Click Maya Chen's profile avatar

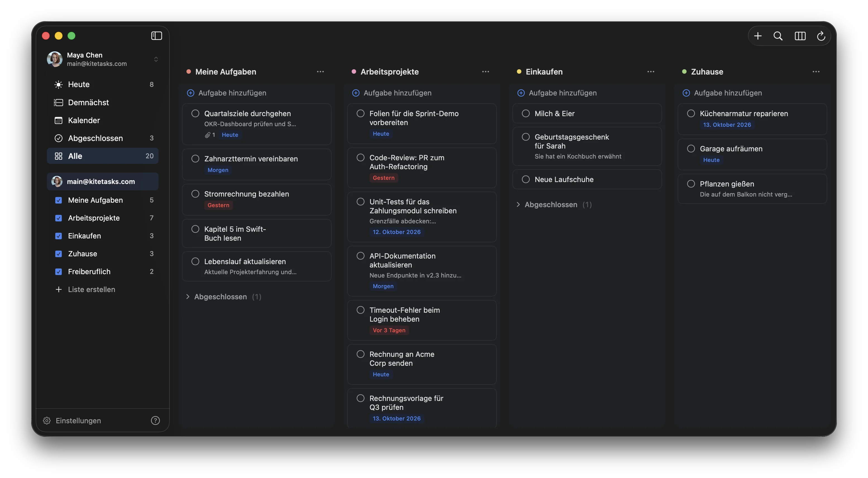point(55,59)
